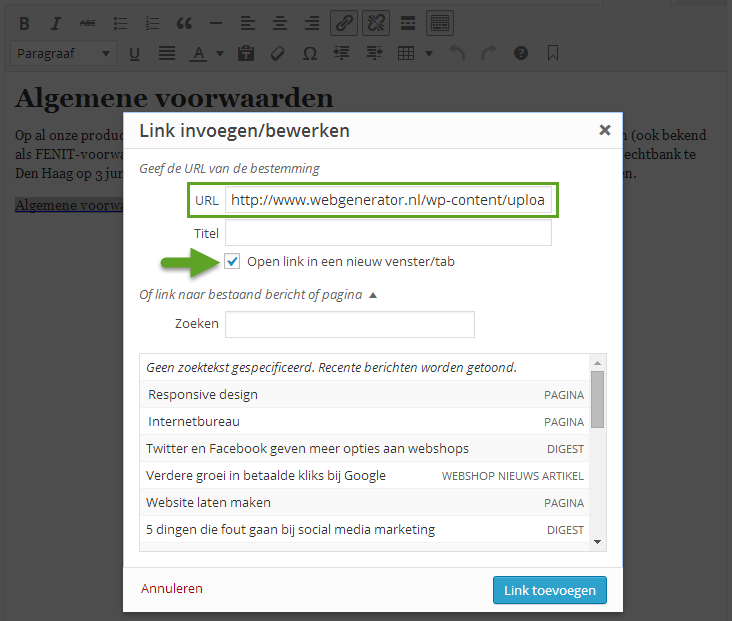732x621 pixels.
Task: Toggle bold formatting in the editor toolbar
Action: pyautogui.click(x=24, y=23)
